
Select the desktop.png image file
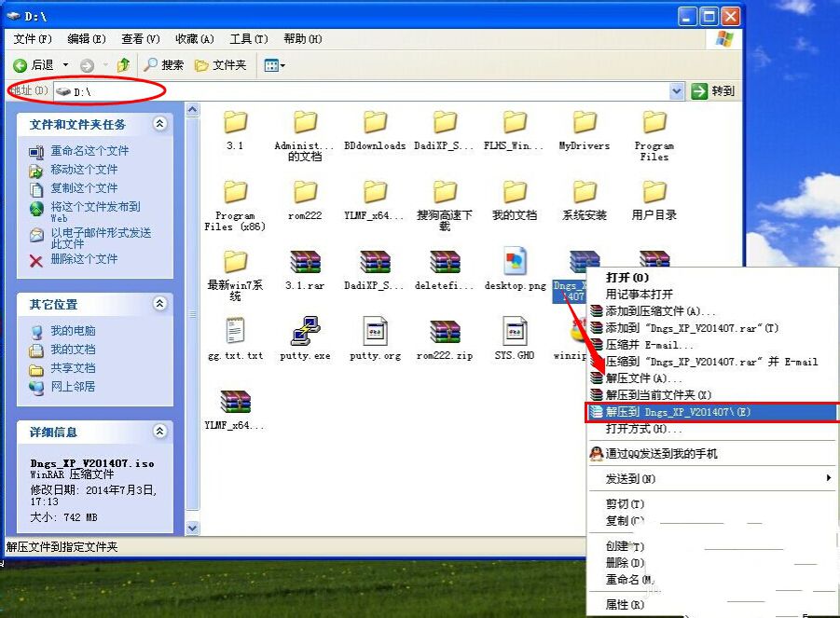click(x=515, y=263)
